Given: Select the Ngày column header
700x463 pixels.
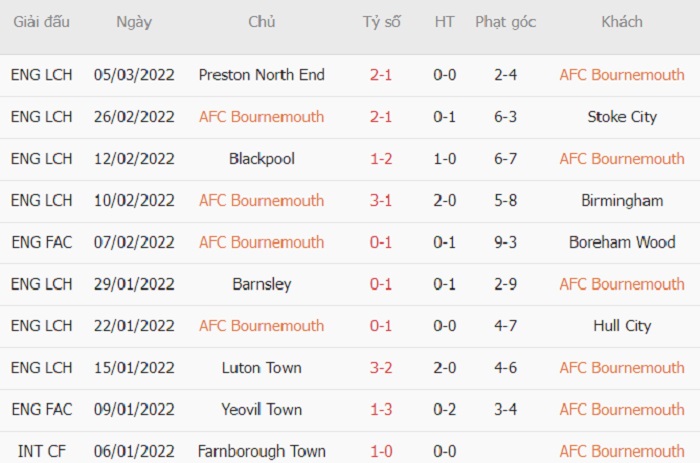Looking at the screenshot, I should pos(134,22).
